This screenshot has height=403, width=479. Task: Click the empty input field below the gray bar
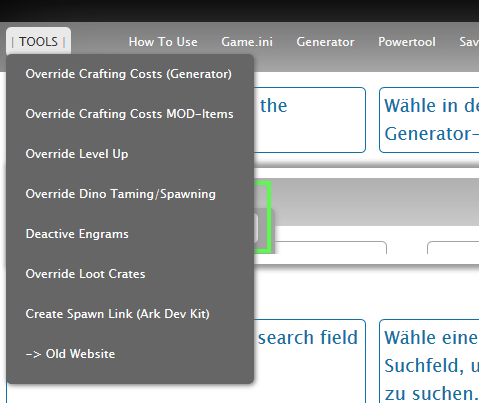click(331, 247)
